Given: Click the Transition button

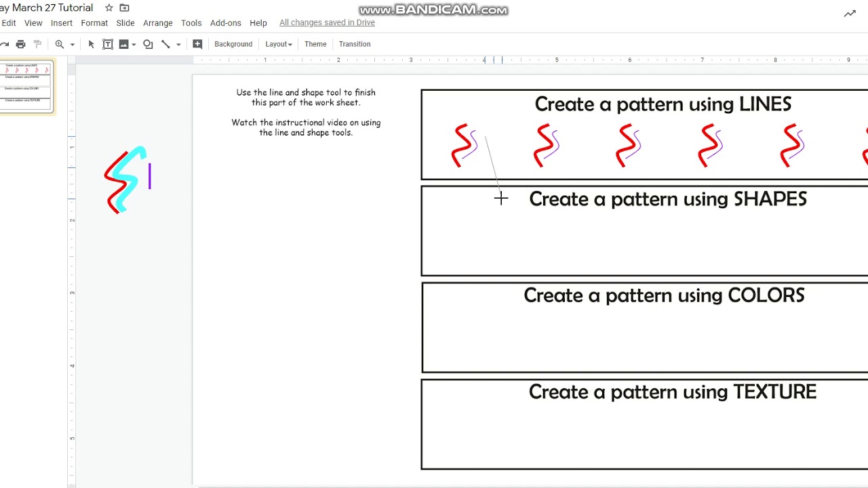Looking at the screenshot, I should (355, 44).
